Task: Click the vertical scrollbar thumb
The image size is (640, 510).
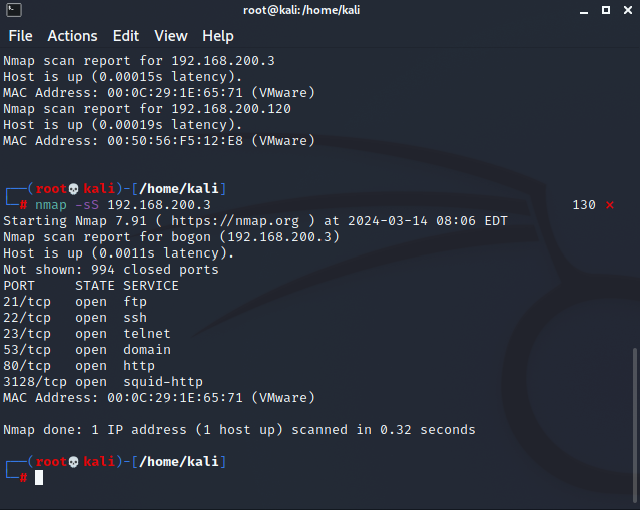Action: coord(634,425)
